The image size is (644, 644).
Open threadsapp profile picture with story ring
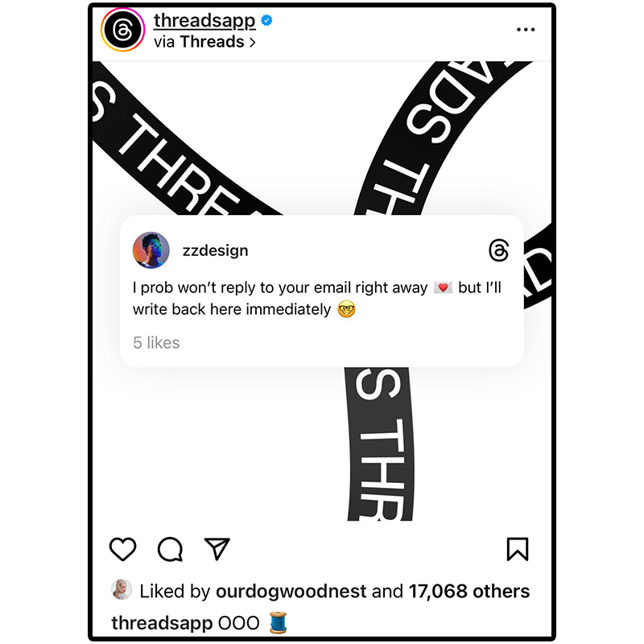click(122, 30)
